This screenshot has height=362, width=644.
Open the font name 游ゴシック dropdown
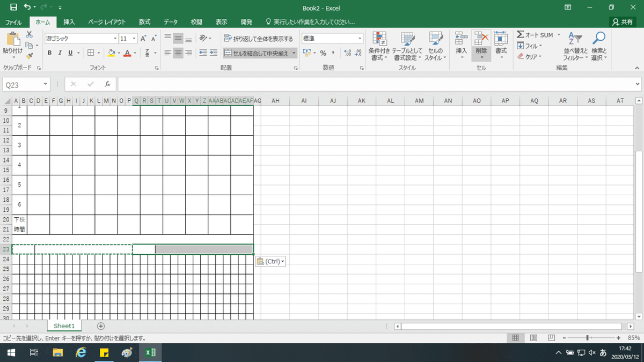(x=115, y=39)
